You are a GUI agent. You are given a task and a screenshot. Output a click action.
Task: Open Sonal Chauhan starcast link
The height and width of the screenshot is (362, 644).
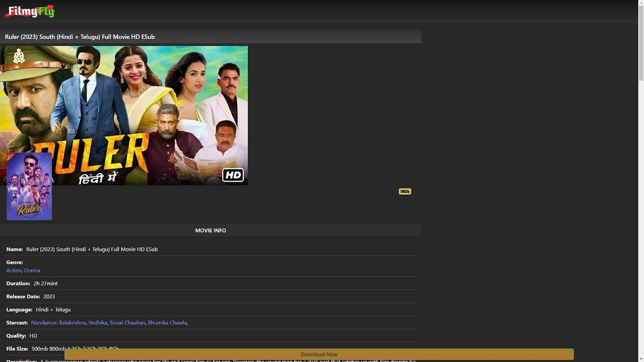pyautogui.click(x=127, y=323)
